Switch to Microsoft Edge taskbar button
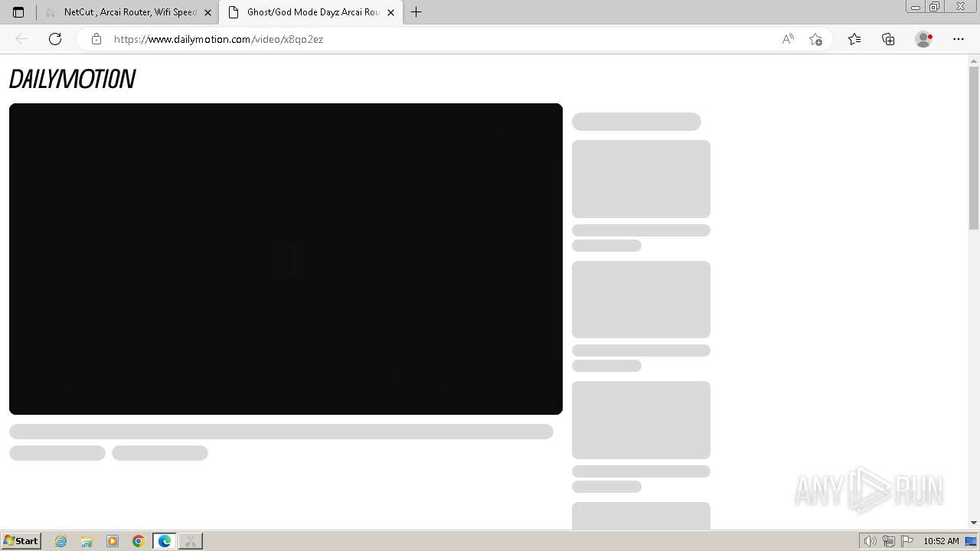Screen dimensions: 980x551 (165, 541)
